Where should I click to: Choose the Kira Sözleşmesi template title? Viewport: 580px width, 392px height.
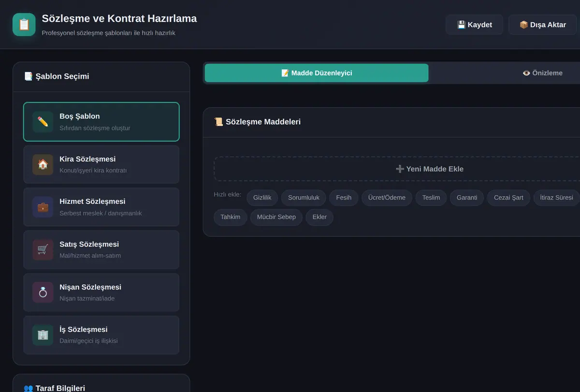(x=87, y=159)
